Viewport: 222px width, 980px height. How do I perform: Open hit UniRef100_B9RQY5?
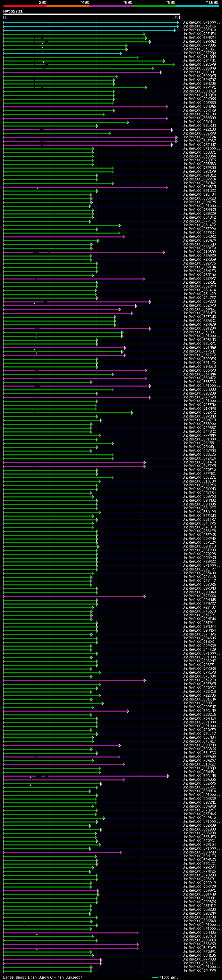[x=199, y=76]
